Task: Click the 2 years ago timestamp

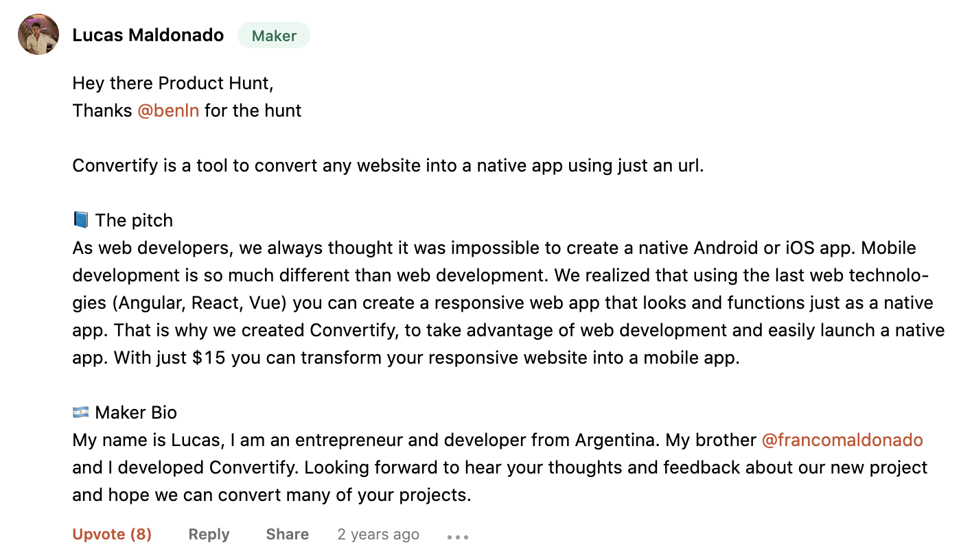Action: click(378, 534)
